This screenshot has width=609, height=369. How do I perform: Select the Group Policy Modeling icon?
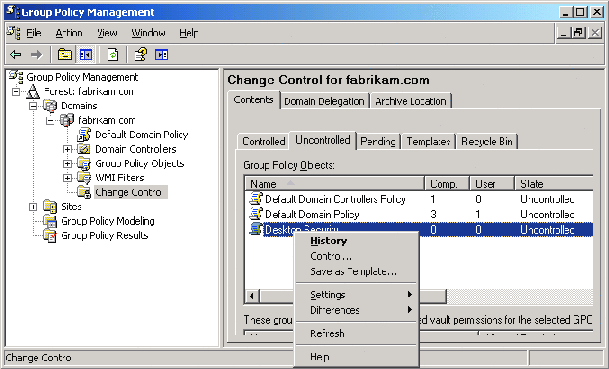[x=50, y=221]
